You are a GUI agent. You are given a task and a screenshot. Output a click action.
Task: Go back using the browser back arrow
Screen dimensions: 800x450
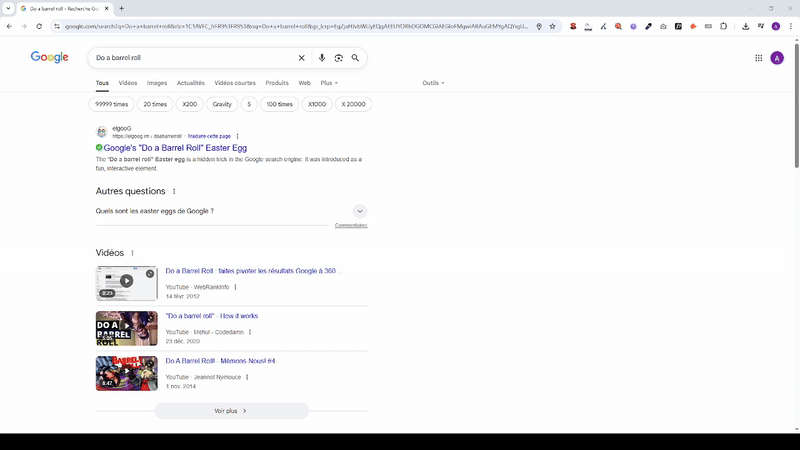(9, 26)
